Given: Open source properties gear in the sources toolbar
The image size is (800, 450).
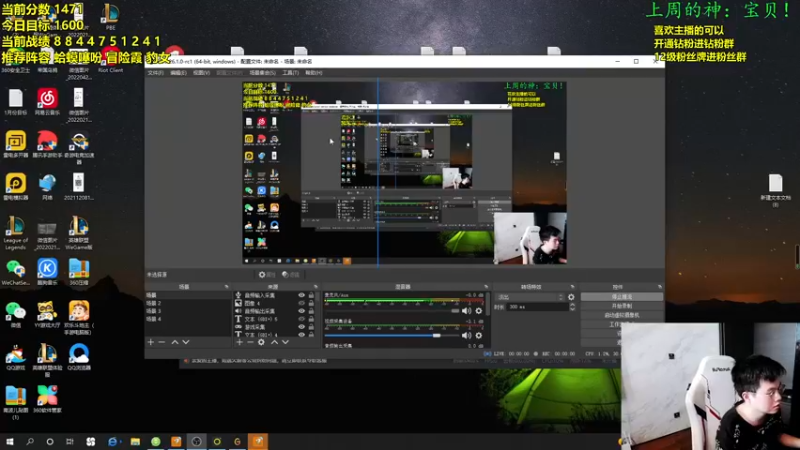Looking at the screenshot, I should click(261, 342).
